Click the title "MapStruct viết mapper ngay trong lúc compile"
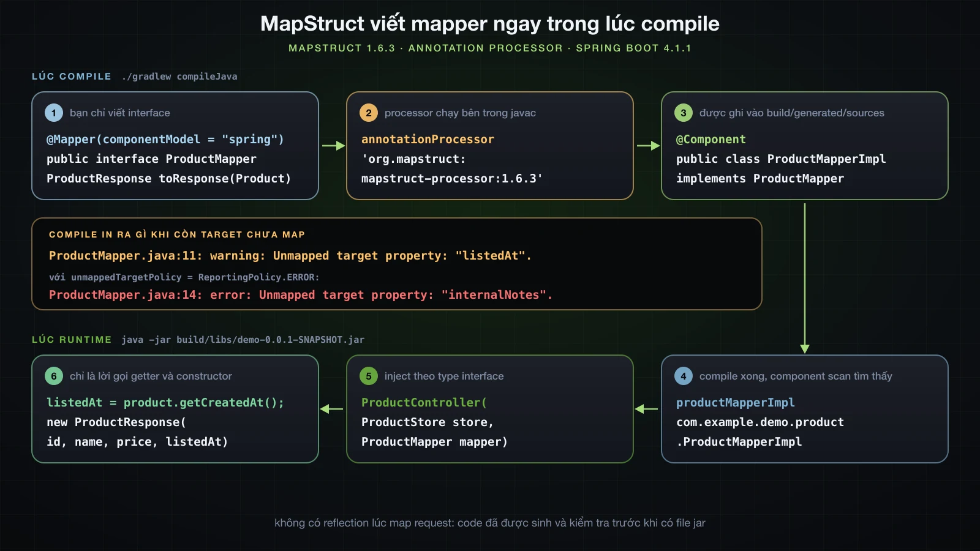 (490, 23)
